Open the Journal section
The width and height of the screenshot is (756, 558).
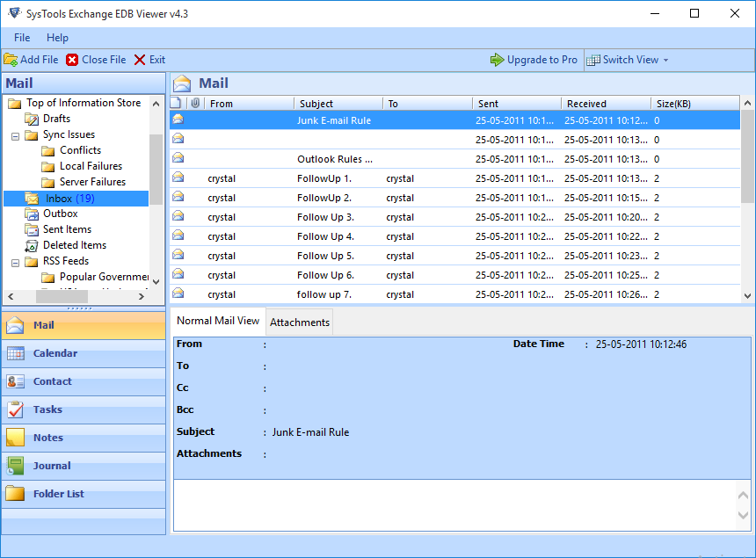pos(84,466)
